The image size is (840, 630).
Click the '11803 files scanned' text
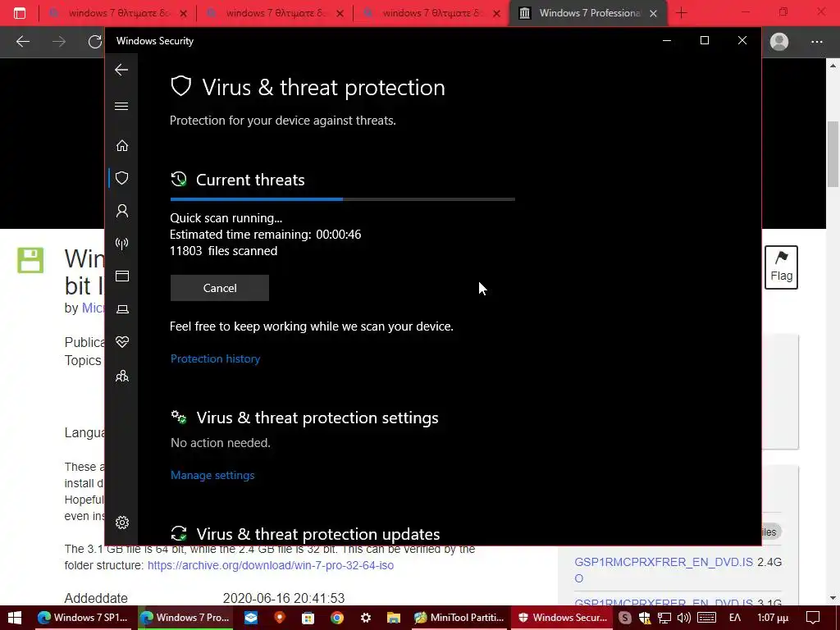[x=223, y=251]
